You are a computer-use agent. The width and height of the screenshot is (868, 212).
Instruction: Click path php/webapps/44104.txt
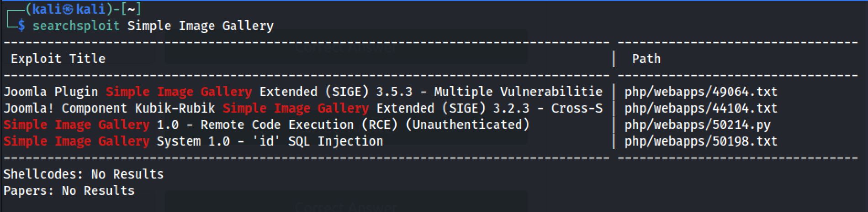pos(701,108)
